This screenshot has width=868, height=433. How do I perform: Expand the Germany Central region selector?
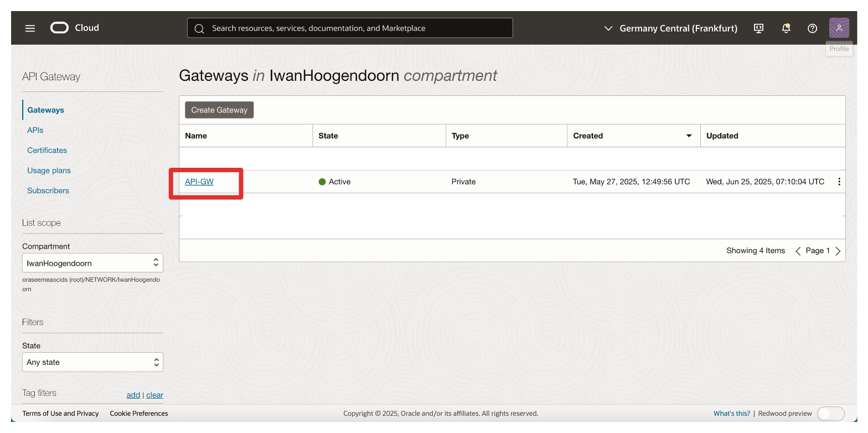pyautogui.click(x=670, y=28)
